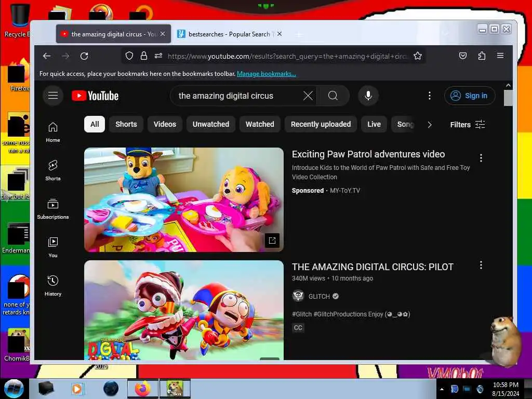Image resolution: width=532 pixels, height=399 pixels.
Task: Select the Videos filter chip
Action: pyautogui.click(x=165, y=124)
